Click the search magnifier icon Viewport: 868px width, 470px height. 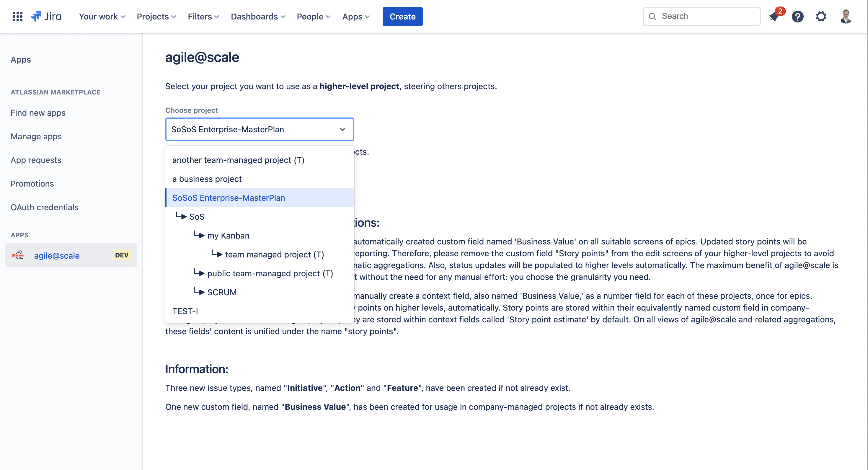click(652, 16)
